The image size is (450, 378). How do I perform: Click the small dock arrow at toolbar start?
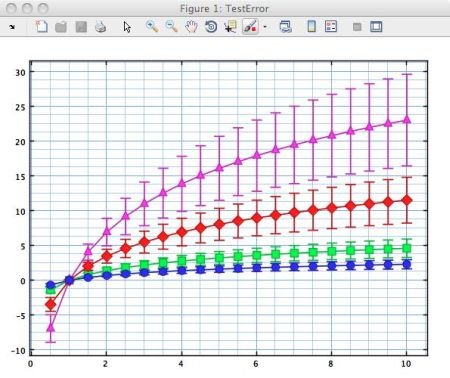[x=12, y=27]
